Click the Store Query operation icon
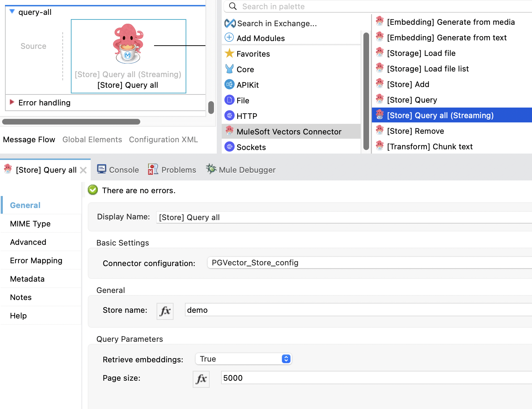Screen dimensions: 532x409 pos(380,99)
